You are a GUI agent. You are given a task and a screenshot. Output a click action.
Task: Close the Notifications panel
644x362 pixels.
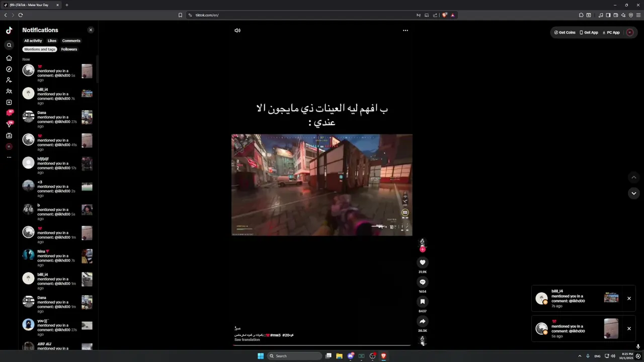(91, 30)
